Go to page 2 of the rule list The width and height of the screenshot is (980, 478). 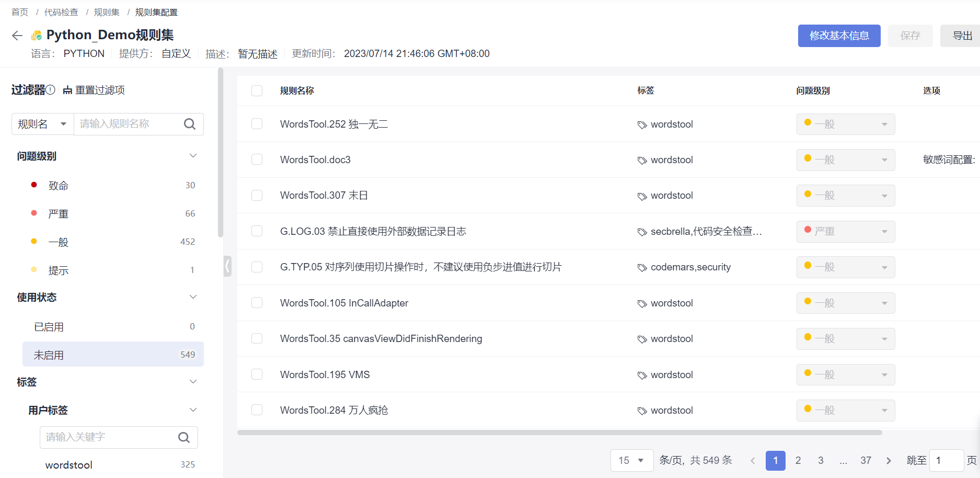[798, 461]
